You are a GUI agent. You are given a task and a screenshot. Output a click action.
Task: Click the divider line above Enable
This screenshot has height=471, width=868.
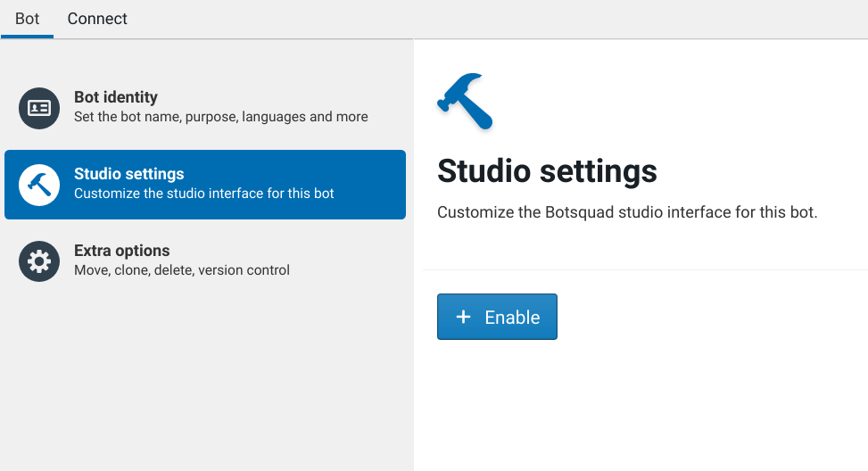click(642, 269)
